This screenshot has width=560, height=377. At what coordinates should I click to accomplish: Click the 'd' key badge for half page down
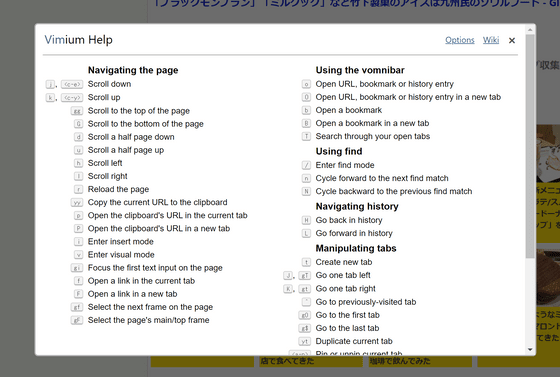point(79,137)
